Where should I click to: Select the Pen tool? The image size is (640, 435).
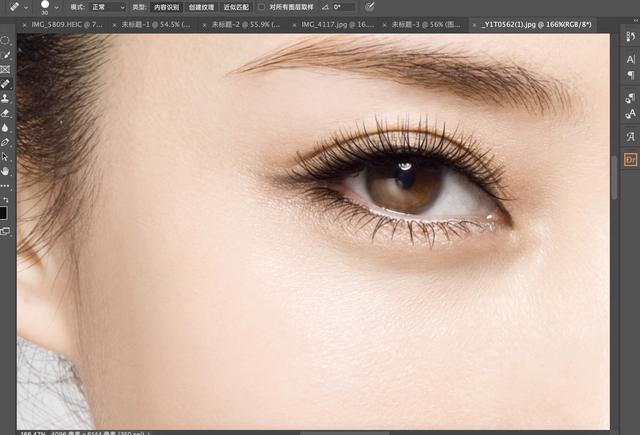5,142
